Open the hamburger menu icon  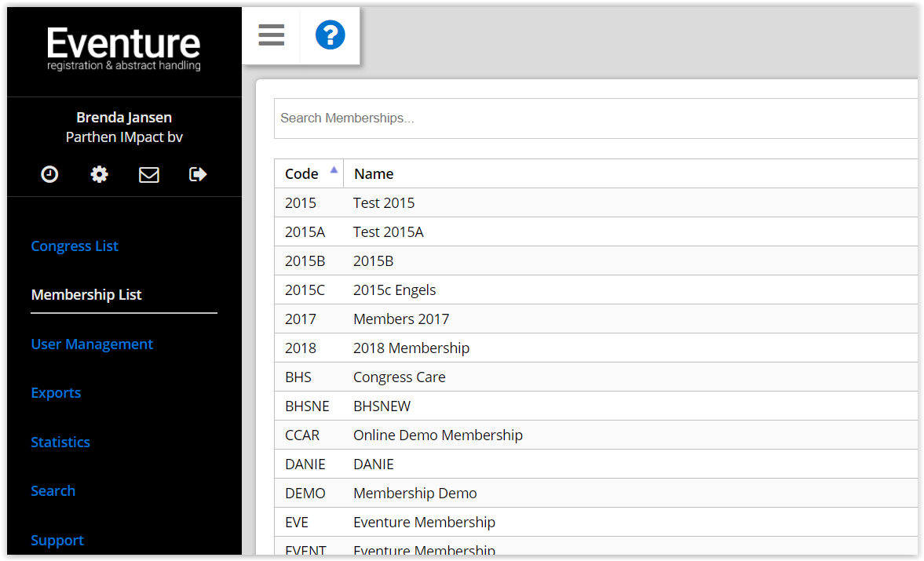271,35
